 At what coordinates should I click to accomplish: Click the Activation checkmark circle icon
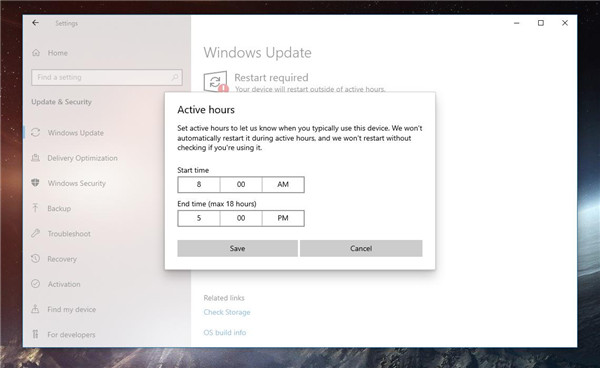(x=36, y=284)
